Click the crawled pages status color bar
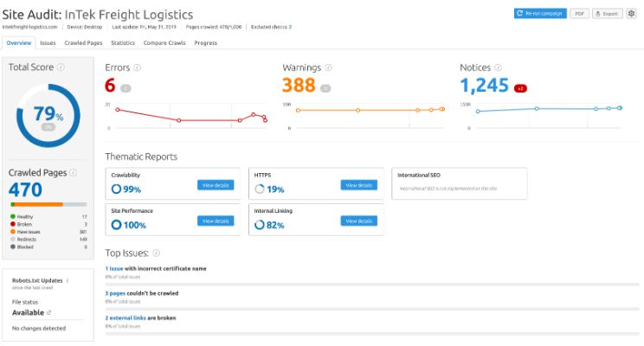This screenshot has height=346, width=644. pyautogui.click(x=48, y=204)
